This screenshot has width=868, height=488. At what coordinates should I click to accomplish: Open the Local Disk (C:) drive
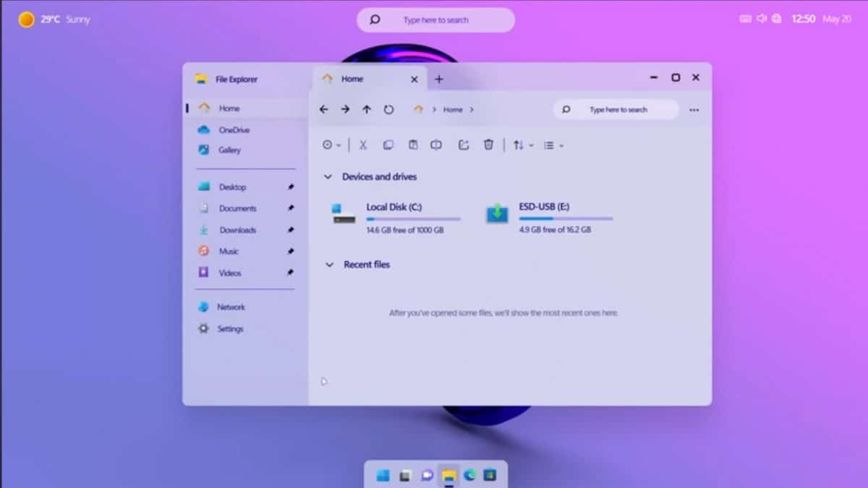(393, 207)
